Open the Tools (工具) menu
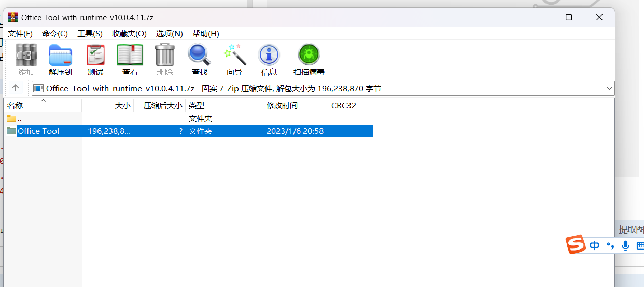 [90, 33]
